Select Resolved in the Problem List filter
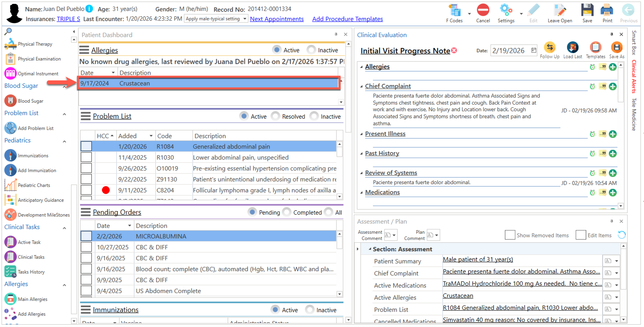Screen dimensions: 644x327 coord(275,116)
